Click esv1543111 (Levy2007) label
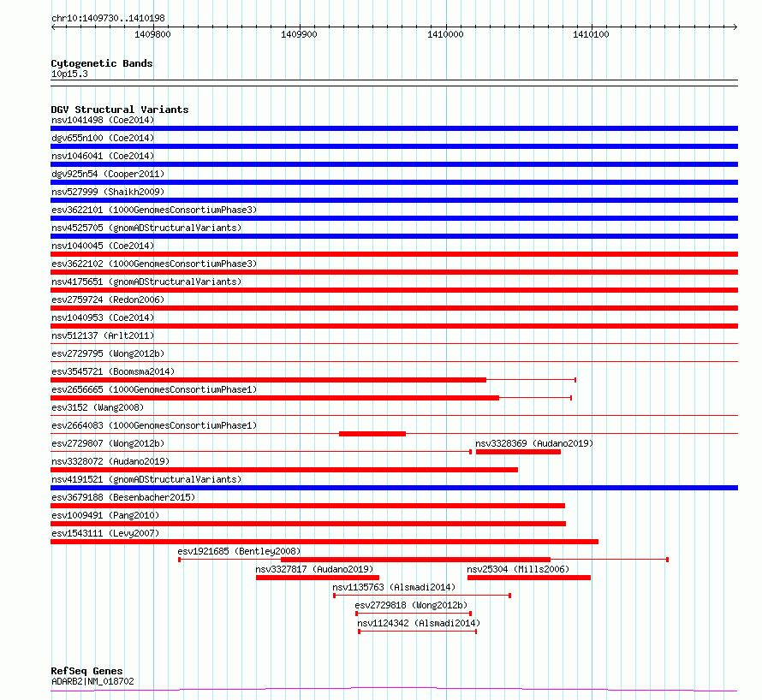Image resolution: width=762 pixels, height=700 pixels. pyautogui.click(x=105, y=533)
